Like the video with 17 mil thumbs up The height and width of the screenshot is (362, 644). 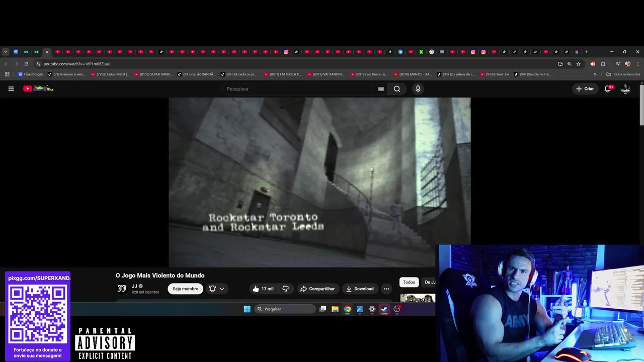point(263,289)
